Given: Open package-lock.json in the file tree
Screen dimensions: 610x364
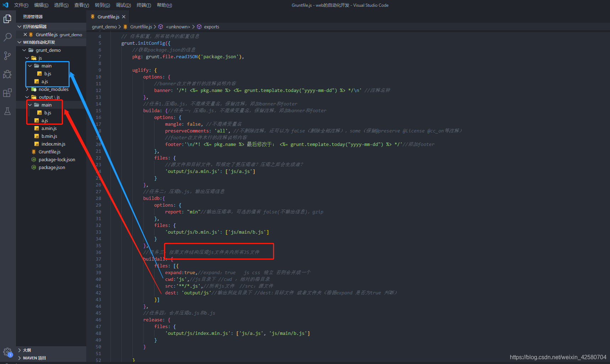Looking at the screenshot, I should coord(57,159).
